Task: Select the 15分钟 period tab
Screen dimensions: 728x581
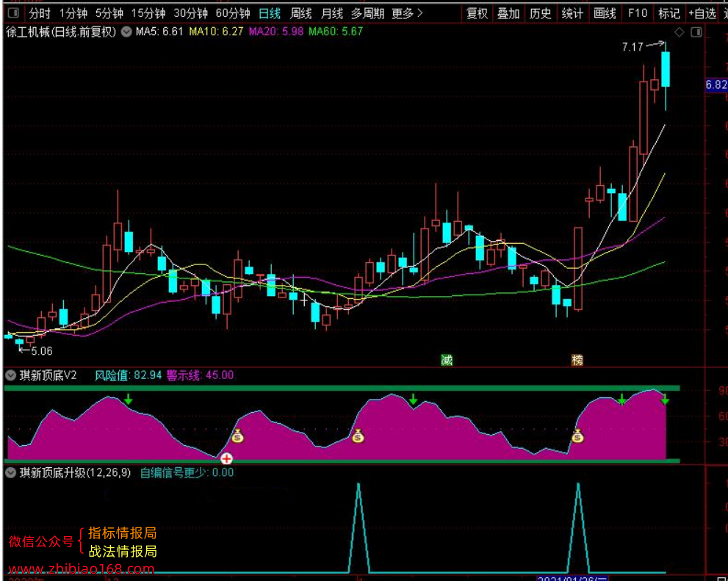Action: pos(148,13)
